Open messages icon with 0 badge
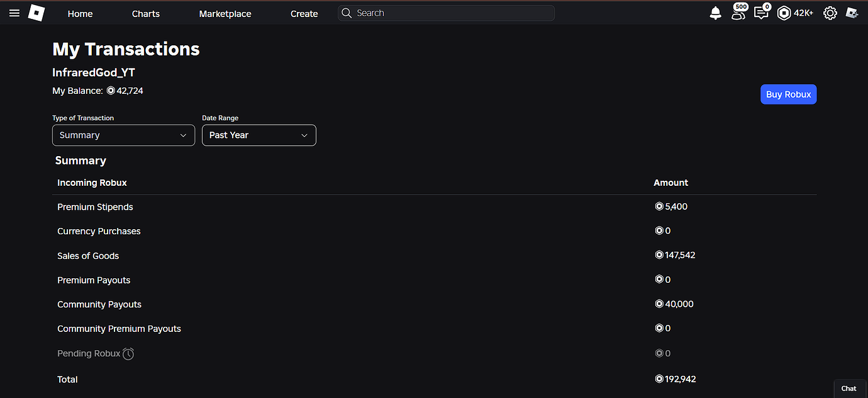This screenshot has height=398, width=868. pyautogui.click(x=762, y=11)
